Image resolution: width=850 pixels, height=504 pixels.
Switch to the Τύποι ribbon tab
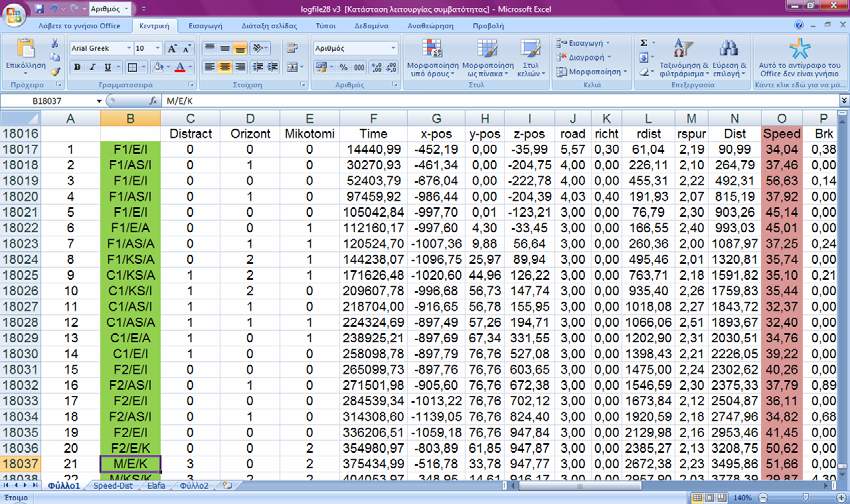pos(326,25)
